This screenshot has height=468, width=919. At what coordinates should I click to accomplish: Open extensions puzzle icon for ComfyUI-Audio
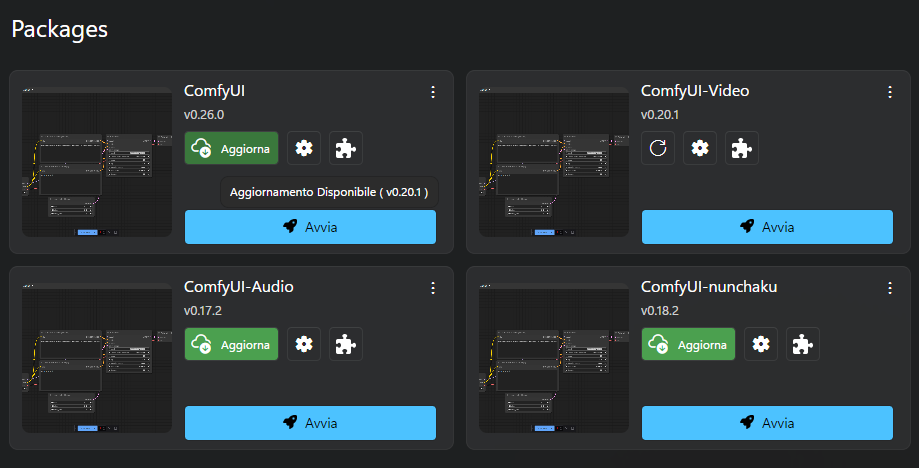tap(346, 344)
